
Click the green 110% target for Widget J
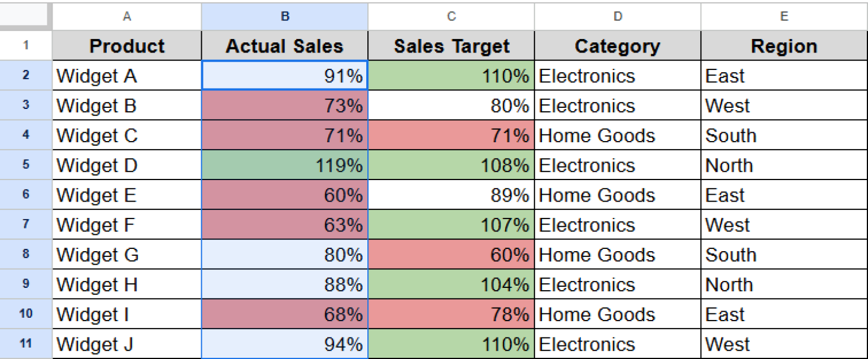tap(450, 344)
